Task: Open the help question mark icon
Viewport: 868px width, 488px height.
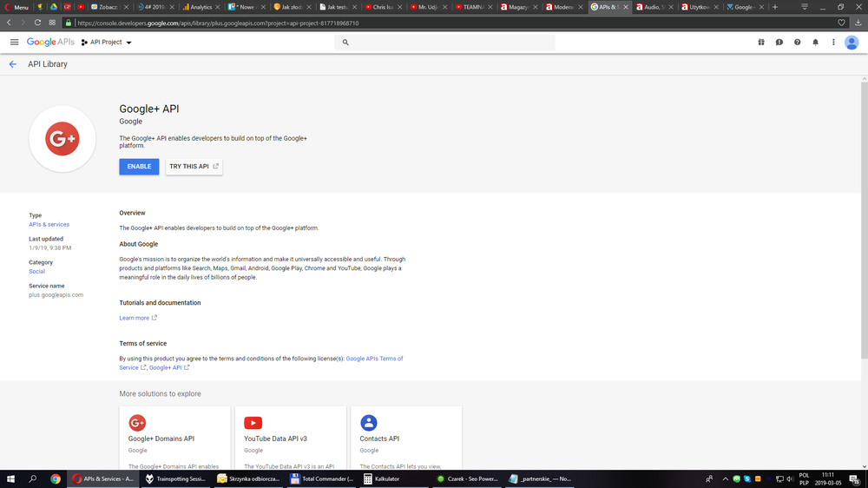Action: pos(797,42)
